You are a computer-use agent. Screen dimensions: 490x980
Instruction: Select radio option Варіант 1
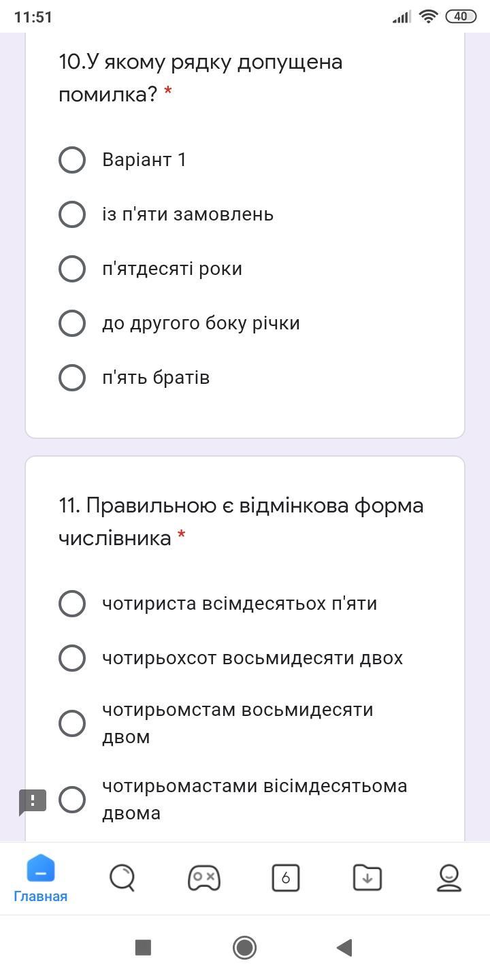coord(72,160)
